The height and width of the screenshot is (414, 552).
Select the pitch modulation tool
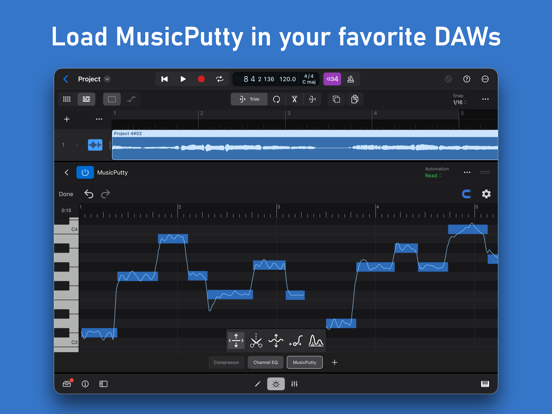(x=276, y=341)
